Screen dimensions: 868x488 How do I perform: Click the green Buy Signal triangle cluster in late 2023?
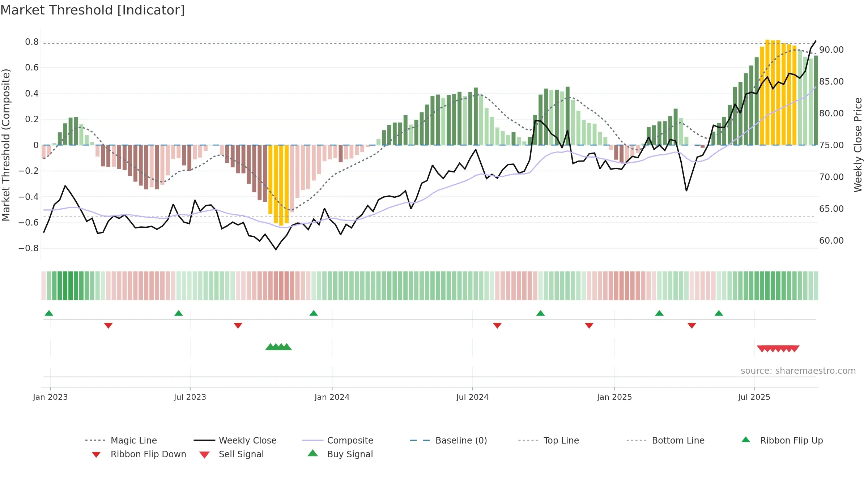[278, 347]
